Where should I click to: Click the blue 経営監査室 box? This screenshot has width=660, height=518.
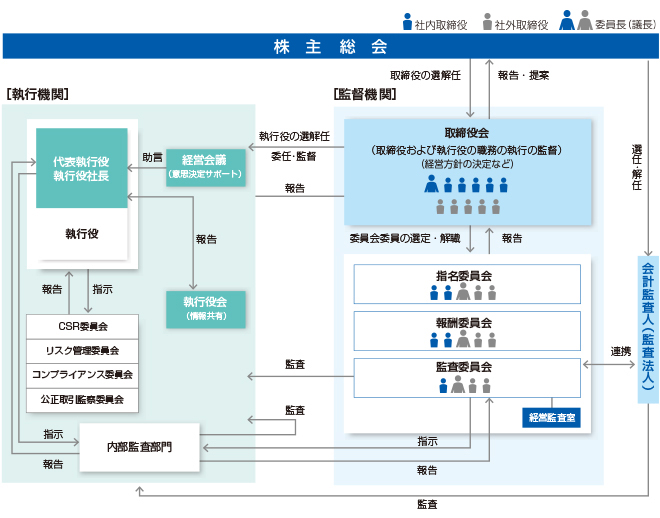(x=551, y=417)
